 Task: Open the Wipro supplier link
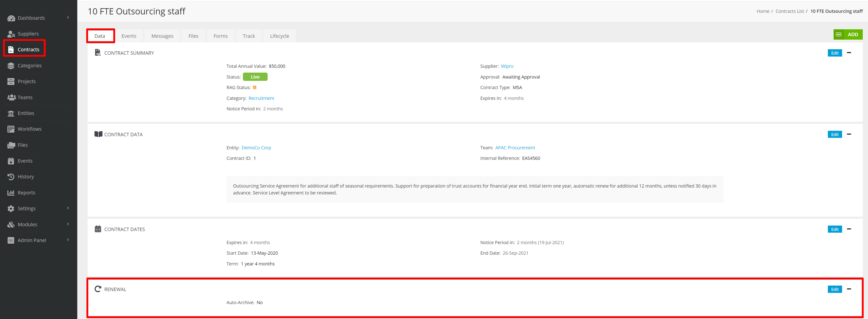point(507,66)
